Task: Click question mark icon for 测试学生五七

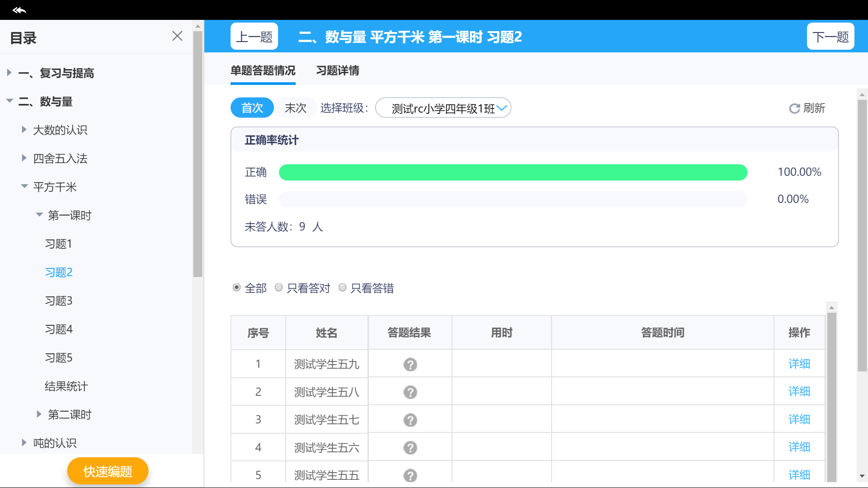Action: (x=410, y=420)
